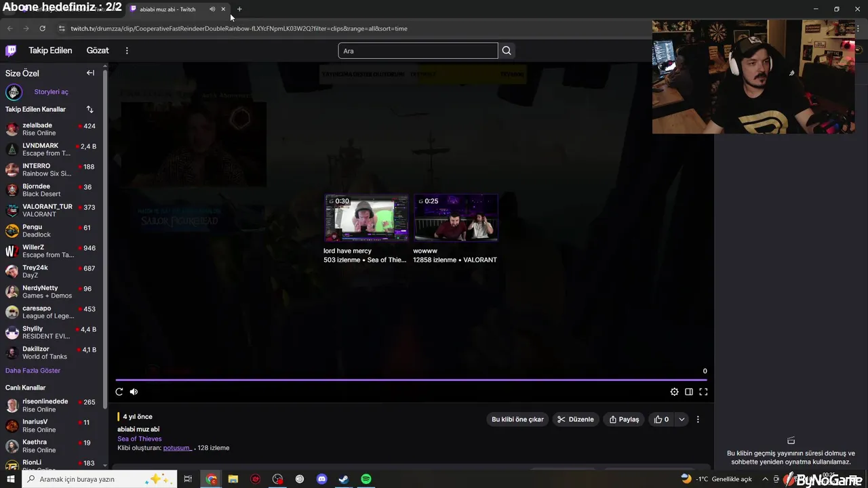Open Bjorndee channel in sidebar

click(51, 190)
